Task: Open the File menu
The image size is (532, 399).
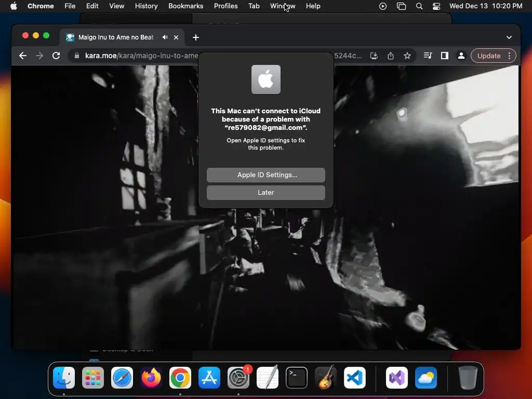Action: point(70,6)
